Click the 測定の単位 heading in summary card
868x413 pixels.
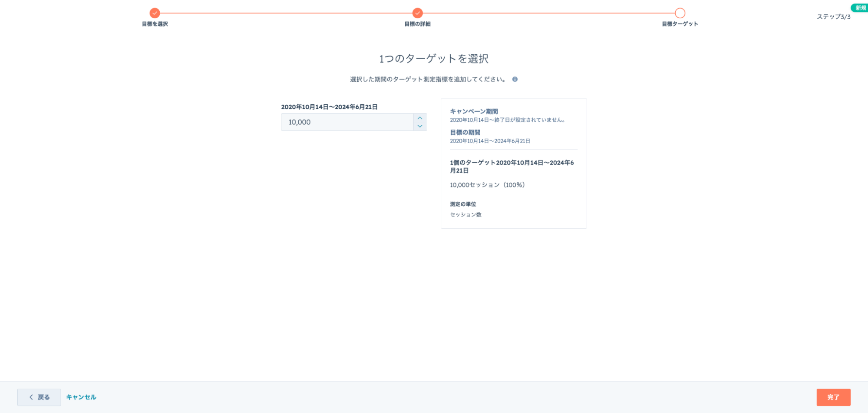pos(463,204)
